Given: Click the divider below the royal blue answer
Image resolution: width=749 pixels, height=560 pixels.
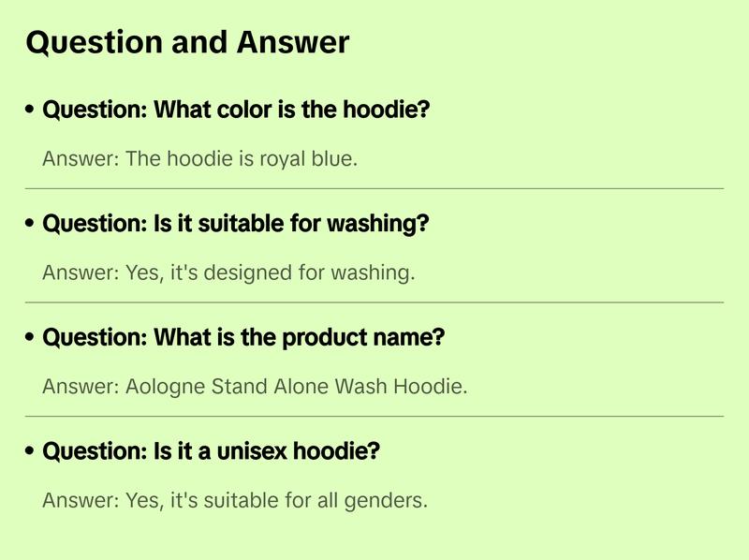Looking at the screenshot, I should 374,188.
